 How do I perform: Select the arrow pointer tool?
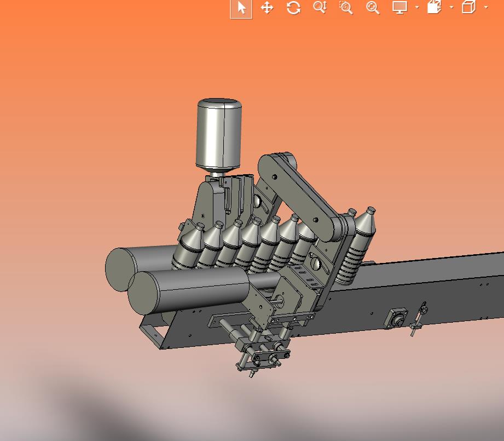(241, 8)
